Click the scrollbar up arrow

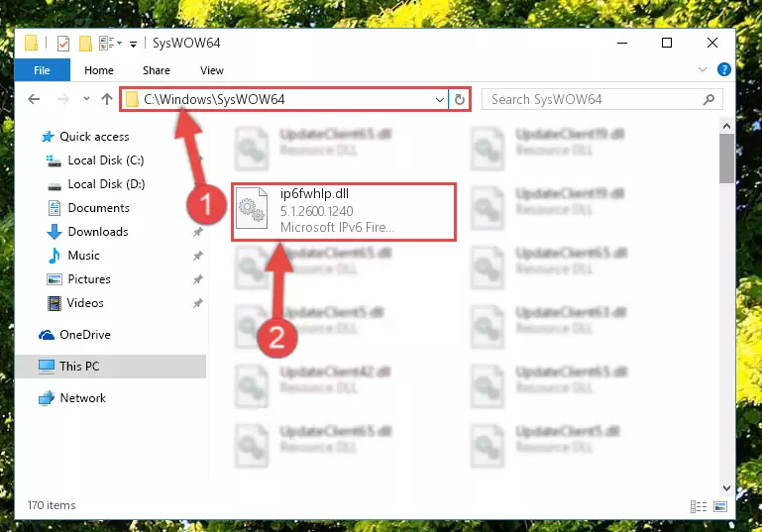click(x=726, y=127)
